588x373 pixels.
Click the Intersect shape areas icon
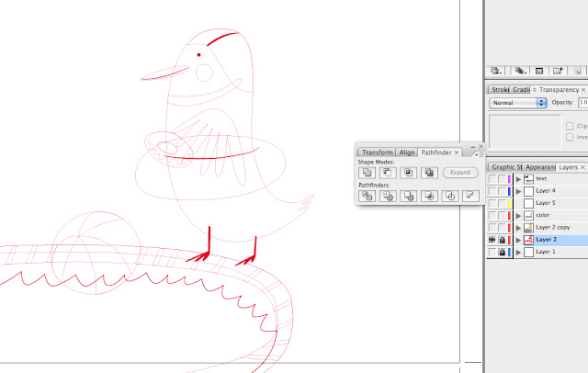408,173
